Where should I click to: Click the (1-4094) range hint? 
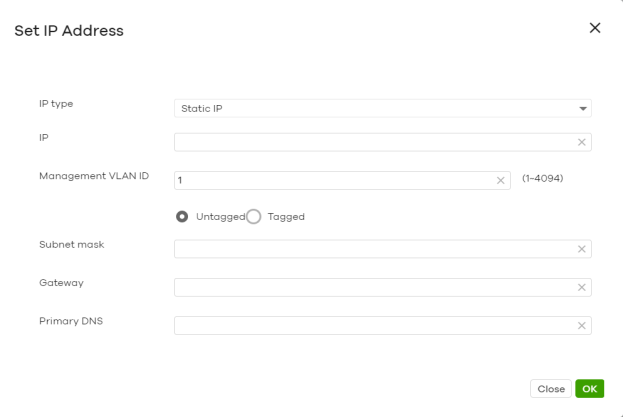(541, 179)
